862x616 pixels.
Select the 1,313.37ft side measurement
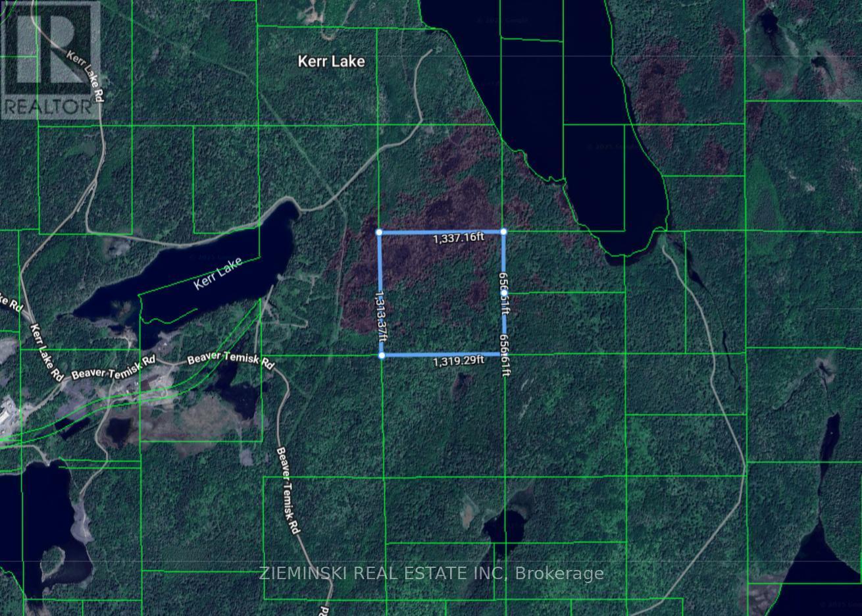pos(382,313)
